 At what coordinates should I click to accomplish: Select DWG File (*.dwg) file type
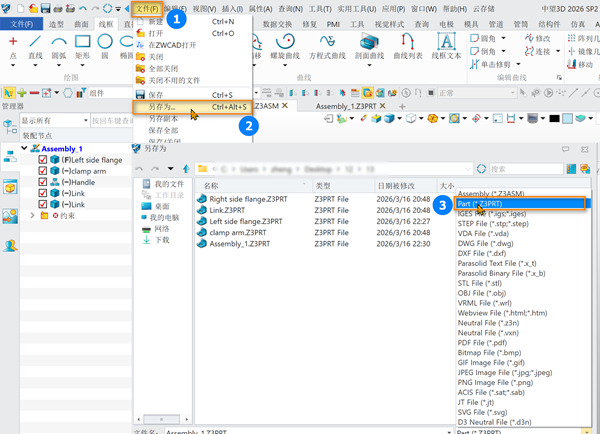pyautogui.click(x=485, y=243)
